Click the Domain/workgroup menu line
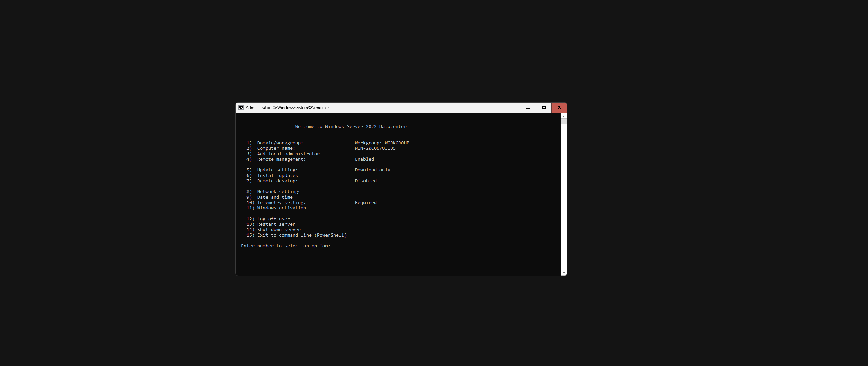The image size is (868, 366). coord(280,143)
